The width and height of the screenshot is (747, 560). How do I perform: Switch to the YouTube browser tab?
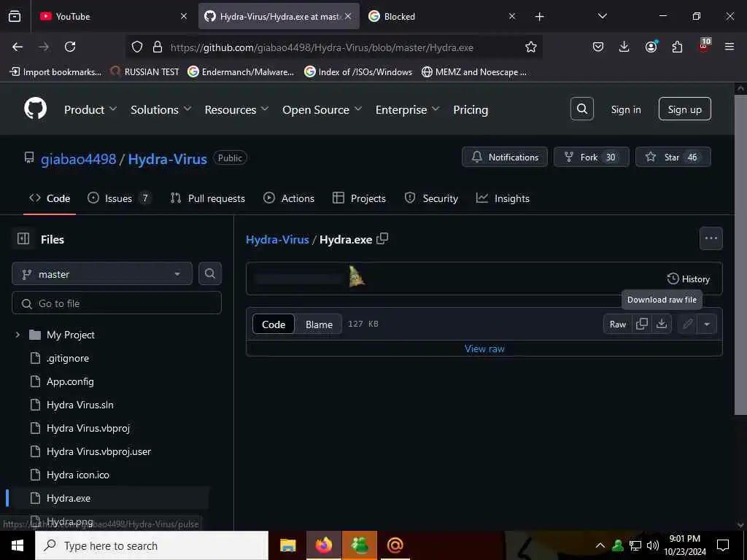pos(113,16)
